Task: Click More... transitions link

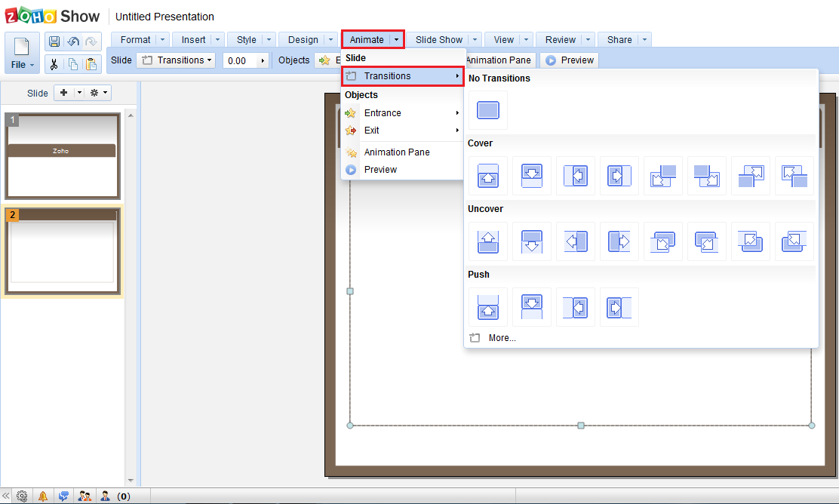Action: [502, 338]
